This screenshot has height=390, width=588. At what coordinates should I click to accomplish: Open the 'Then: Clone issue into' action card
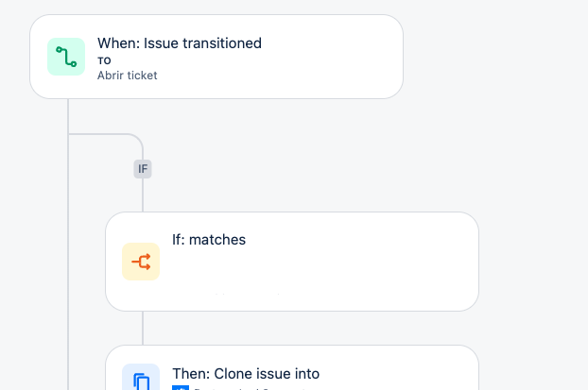point(292,367)
